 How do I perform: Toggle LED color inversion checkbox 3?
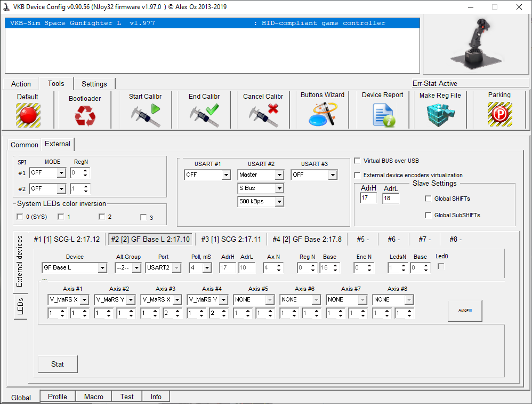pyautogui.click(x=143, y=217)
